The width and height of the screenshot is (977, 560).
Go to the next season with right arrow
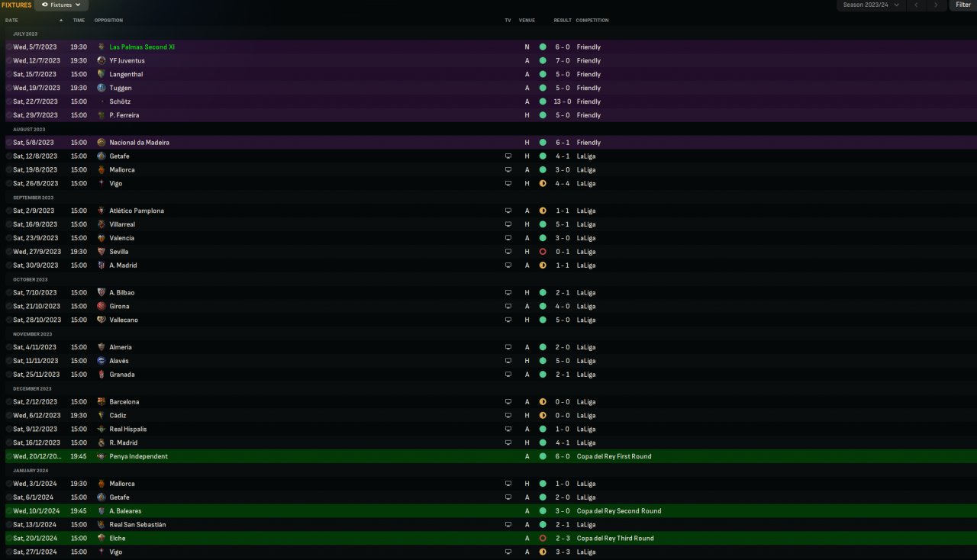point(937,5)
